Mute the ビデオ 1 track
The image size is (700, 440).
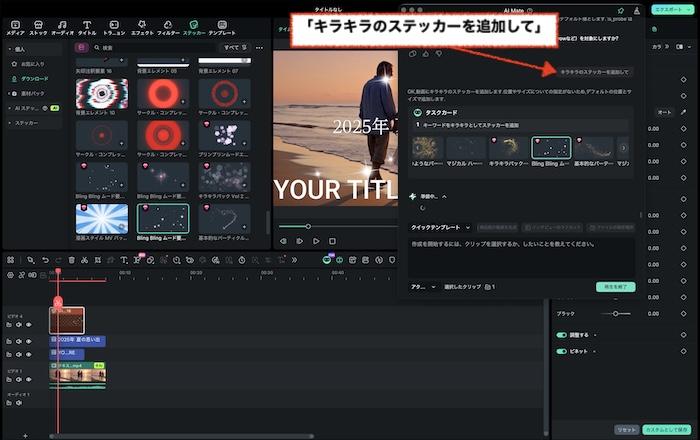coord(19,379)
